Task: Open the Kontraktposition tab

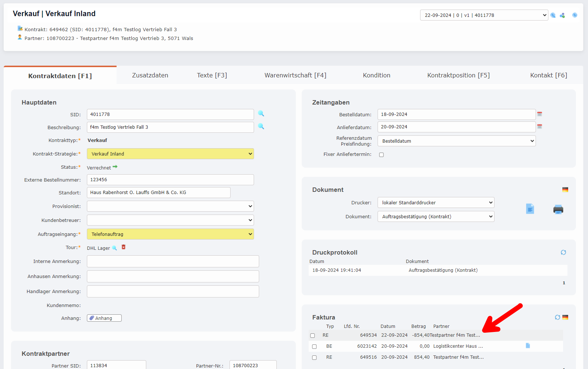Action: tap(458, 75)
